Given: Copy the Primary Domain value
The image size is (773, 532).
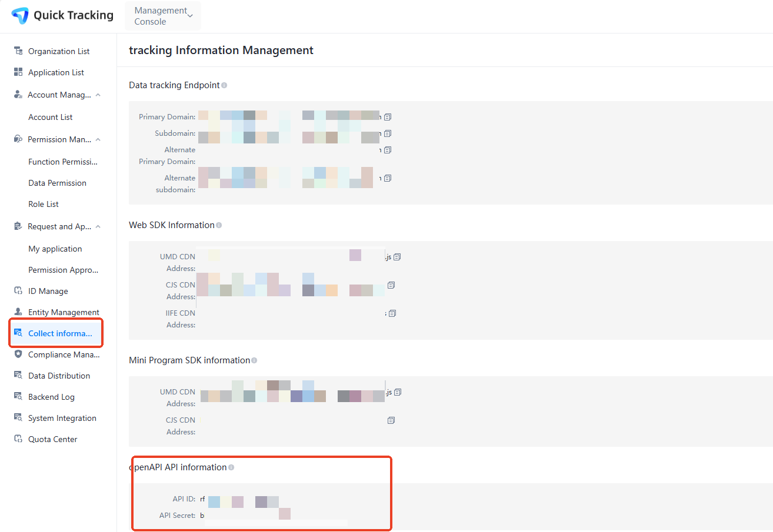Looking at the screenshot, I should click(x=388, y=117).
